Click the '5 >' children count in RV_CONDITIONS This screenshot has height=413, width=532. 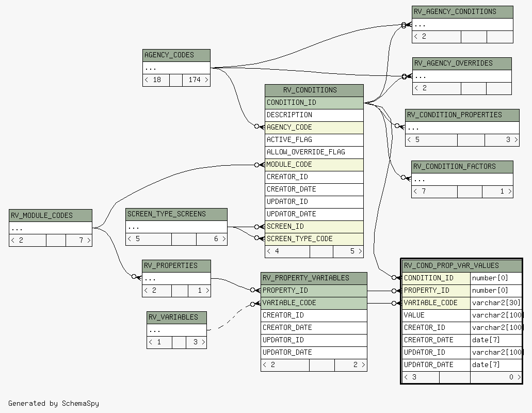(x=348, y=251)
